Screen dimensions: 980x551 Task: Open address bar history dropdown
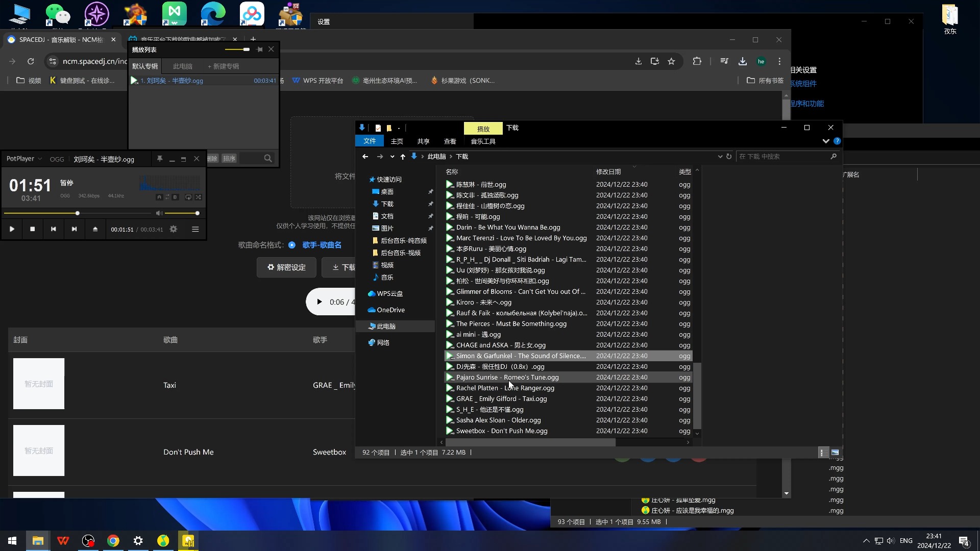[x=720, y=157]
